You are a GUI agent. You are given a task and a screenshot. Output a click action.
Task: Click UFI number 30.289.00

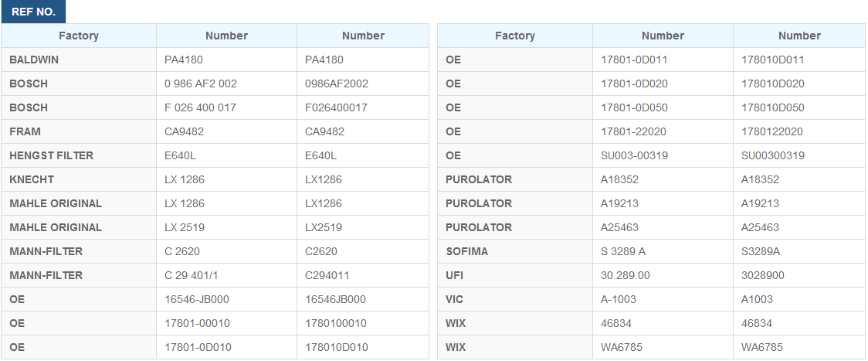[626, 275]
